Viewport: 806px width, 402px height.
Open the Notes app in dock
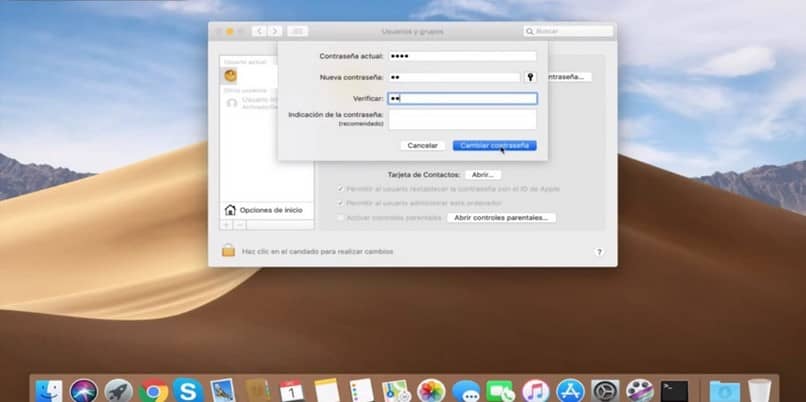click(x=327, y=391)
